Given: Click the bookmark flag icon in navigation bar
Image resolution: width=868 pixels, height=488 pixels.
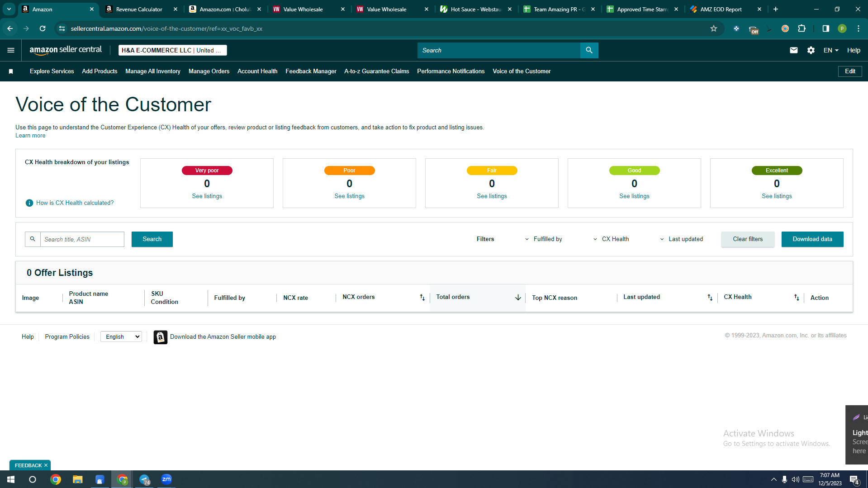Looking at the screenshot, I should (x=11, y=71).
